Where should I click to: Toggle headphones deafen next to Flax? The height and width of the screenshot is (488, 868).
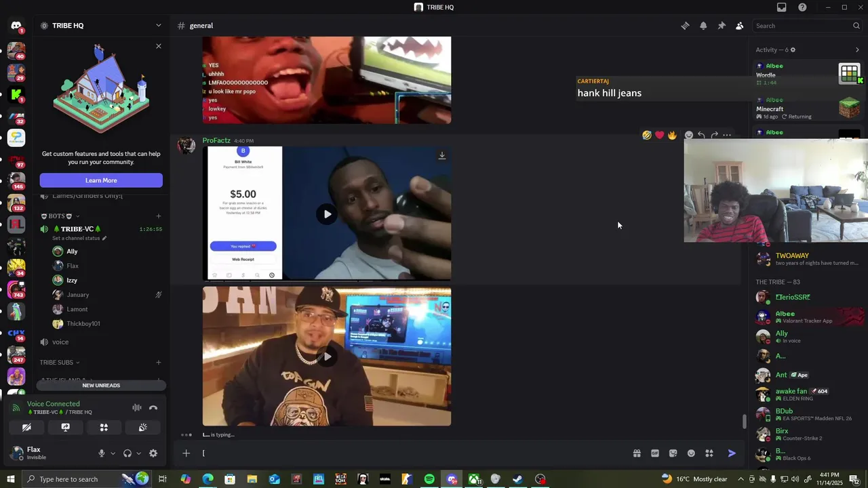pyautogui.click(x=127, y=453)
